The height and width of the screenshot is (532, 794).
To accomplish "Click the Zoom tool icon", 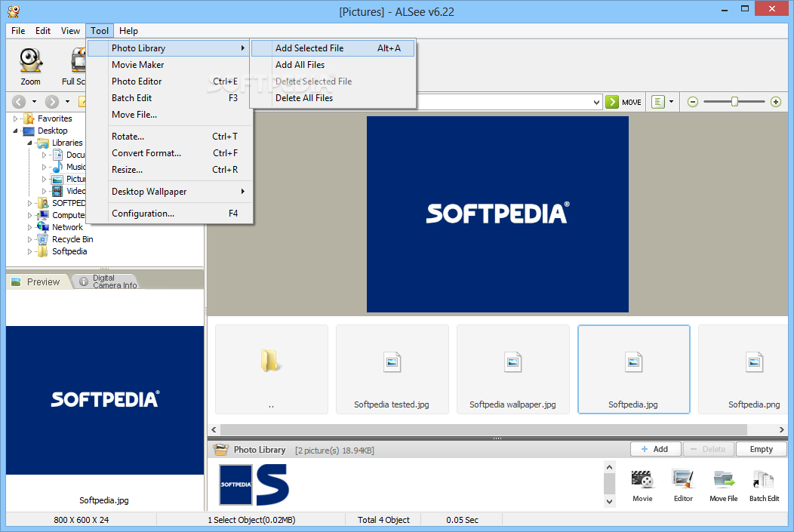I will pos(30,60).
